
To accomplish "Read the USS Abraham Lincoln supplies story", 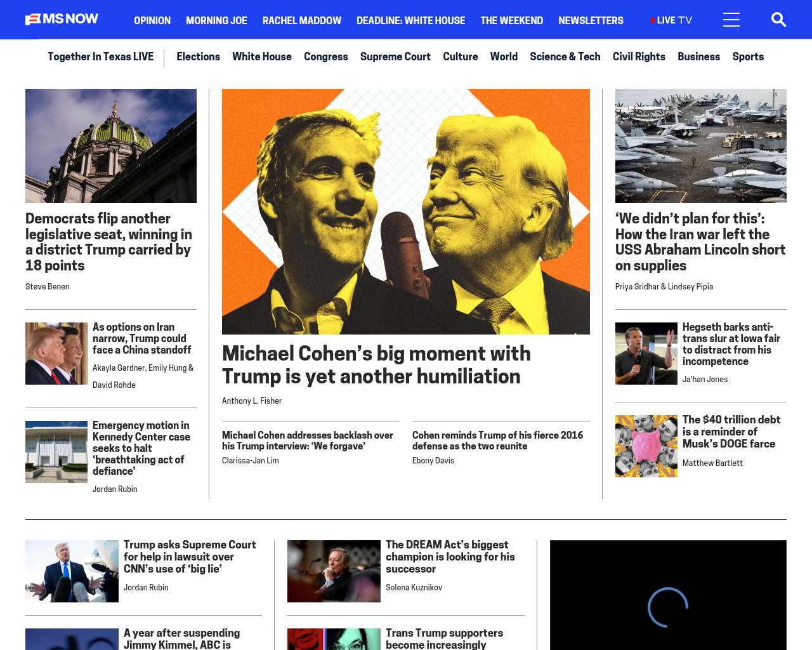I will 700,242.
